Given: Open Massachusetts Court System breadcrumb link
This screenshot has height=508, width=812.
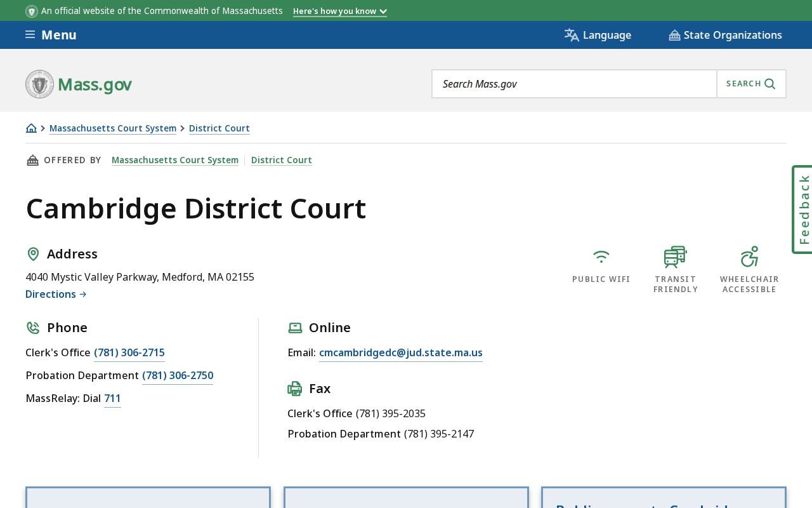Looking at the screenshot, I should pos(113,128).
